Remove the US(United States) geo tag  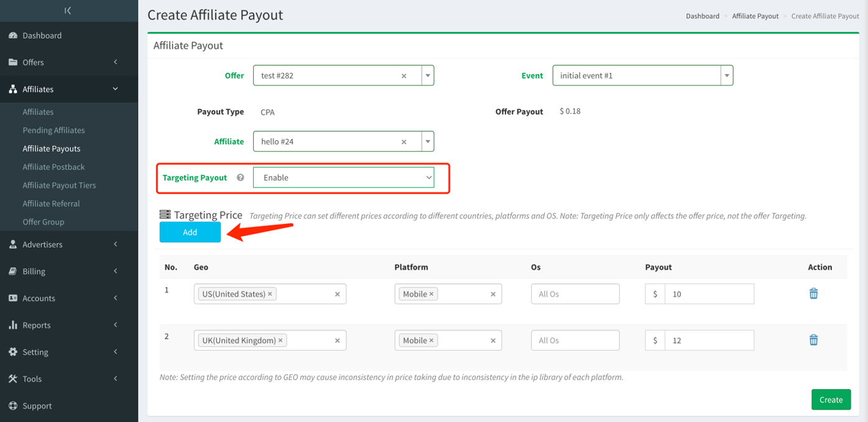tap(270, 294)
